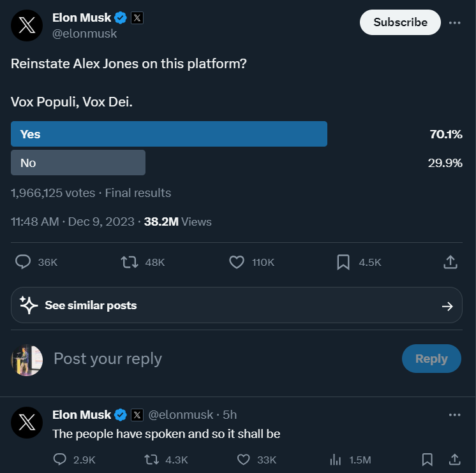
Task: Open reply thread icon on second post
Action: click(x=60, y=459)
